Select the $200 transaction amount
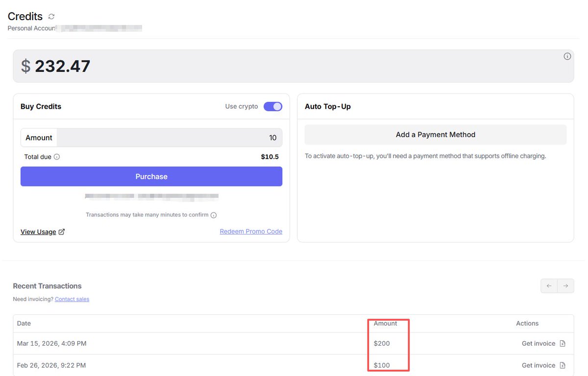Image resolution: width=588 pixels, height=376 pixels. 382,344
